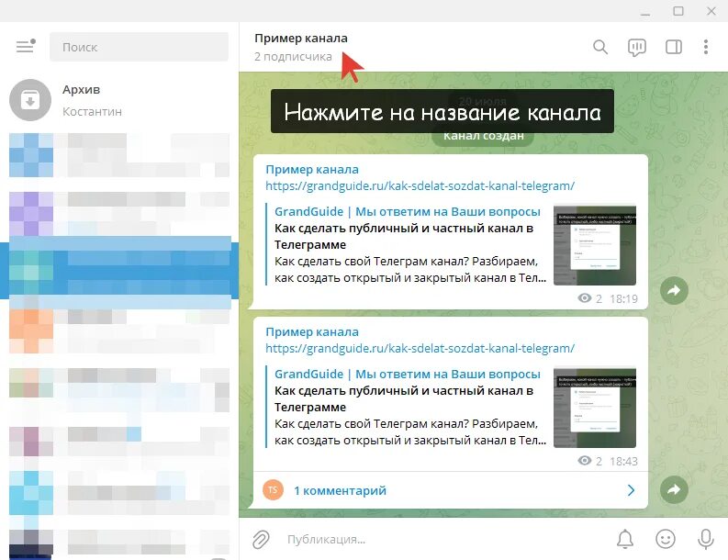
Task: Attach a file with the paperclip icon
Action: coord(261,540)
